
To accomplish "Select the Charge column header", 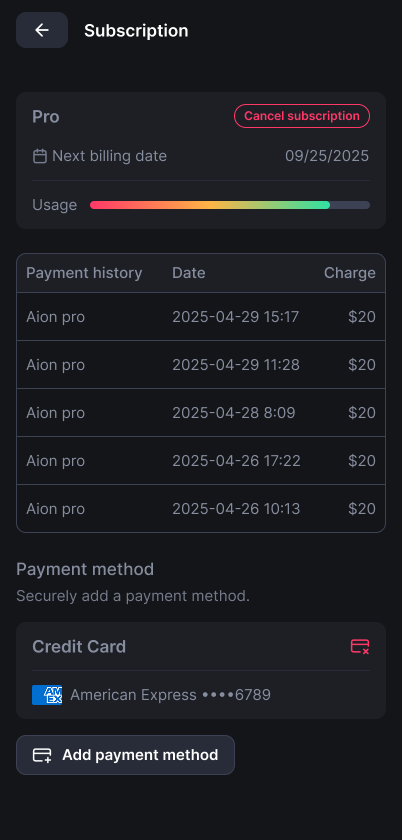I will (x=349, y=273).
